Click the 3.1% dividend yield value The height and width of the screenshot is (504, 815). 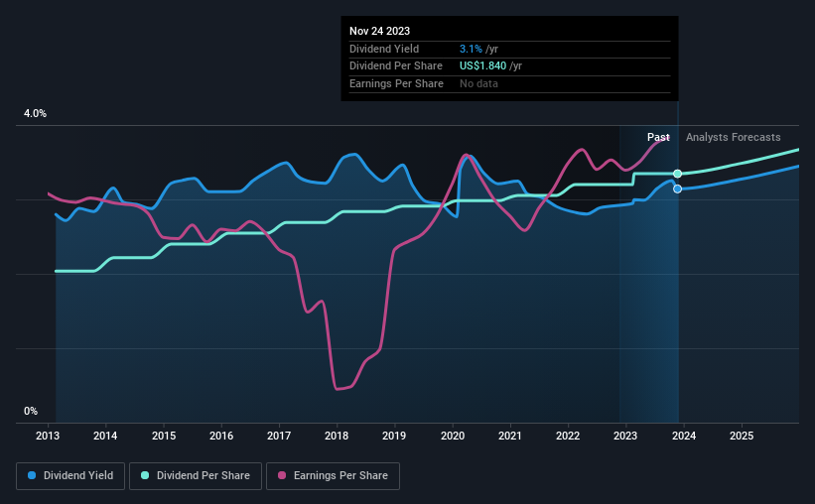click(471, 49)
